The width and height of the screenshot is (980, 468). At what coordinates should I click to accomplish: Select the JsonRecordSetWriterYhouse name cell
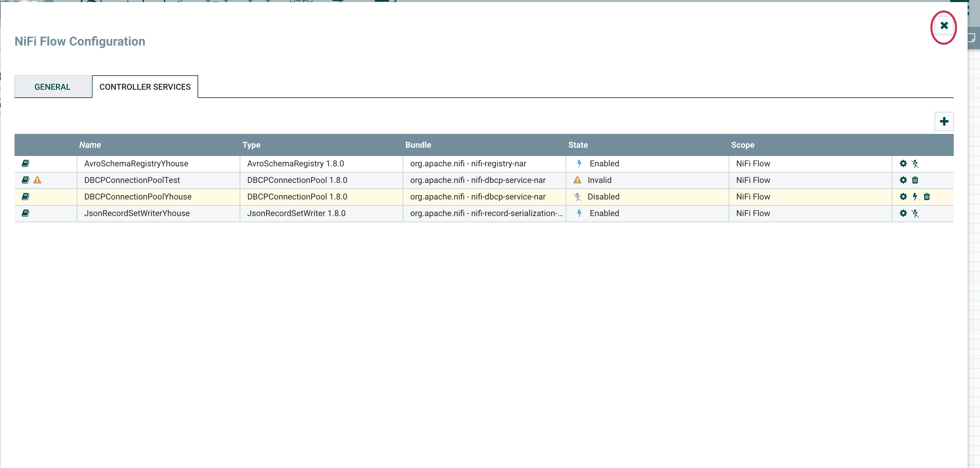point(158,213)
